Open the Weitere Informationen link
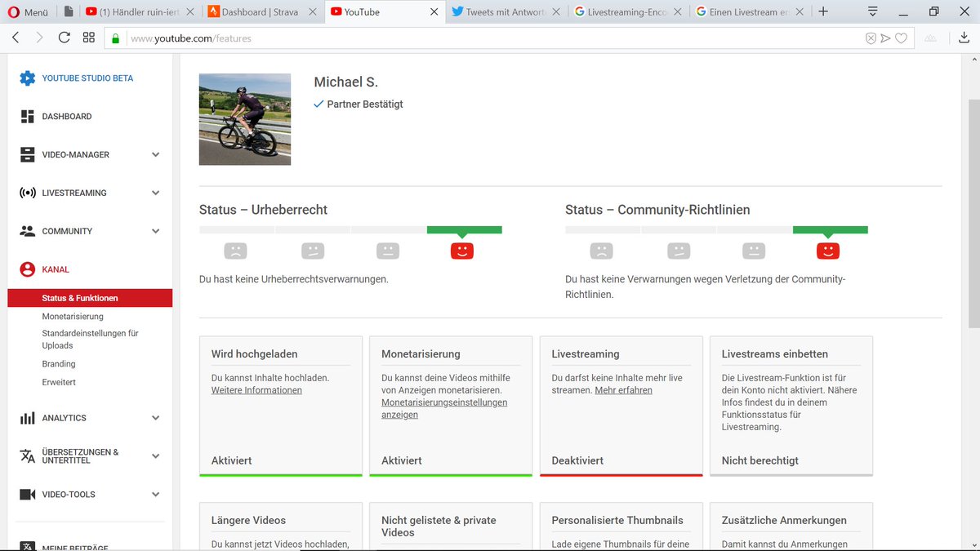980x551 pixels. click(x=256, y=390)
